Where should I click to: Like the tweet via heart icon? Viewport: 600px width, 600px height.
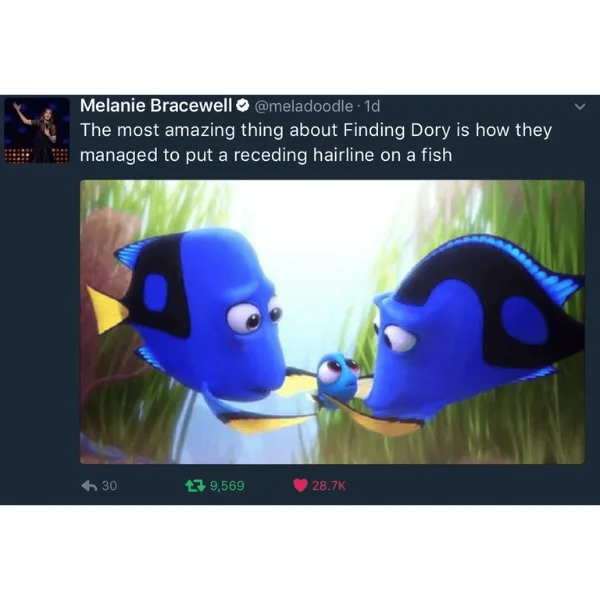coord(300,486)
